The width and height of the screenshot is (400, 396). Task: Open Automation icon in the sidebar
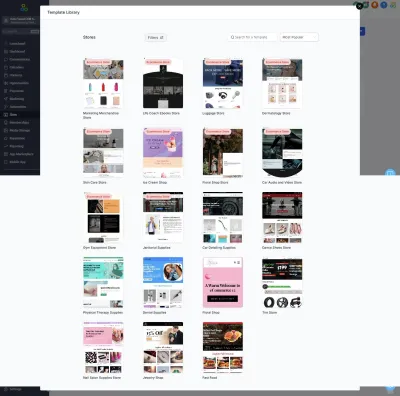(x=6, y=107)
